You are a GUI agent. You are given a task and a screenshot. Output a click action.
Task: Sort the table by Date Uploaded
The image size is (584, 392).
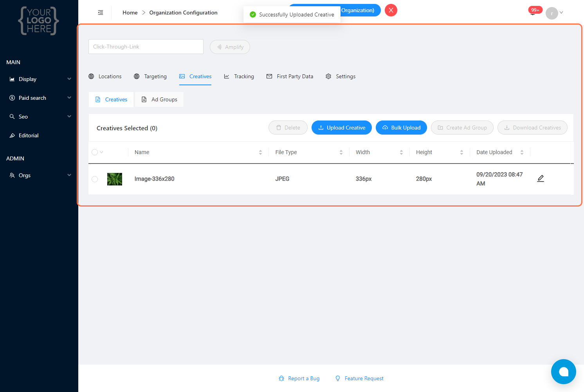522,152
